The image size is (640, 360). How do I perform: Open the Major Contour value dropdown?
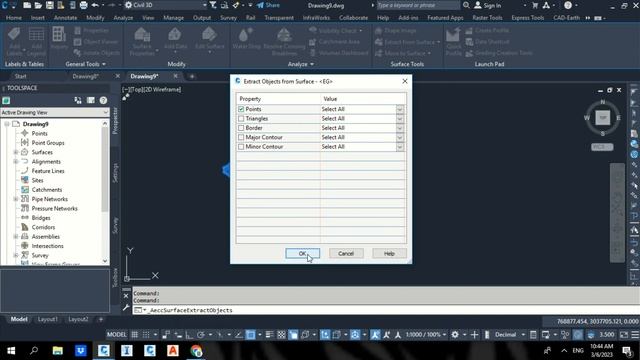pyautogui.click(x=400, y=138)
